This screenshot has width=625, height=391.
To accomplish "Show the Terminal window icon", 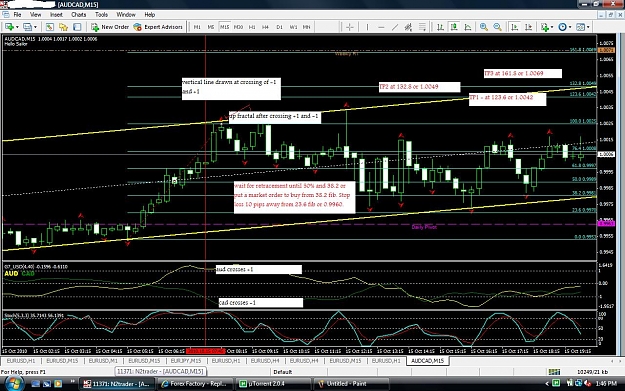I will tap(77, 27).
